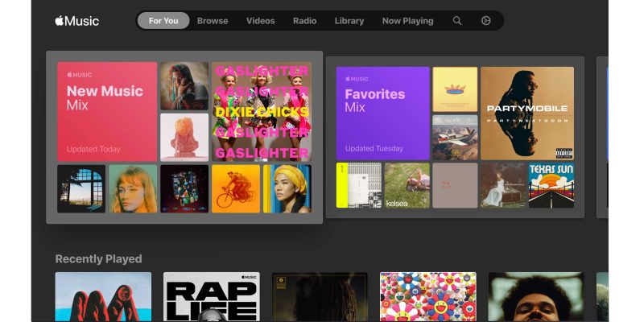Viewport: 644px width, 322px height.
Task: Play the Rap Life playlist thumbnail
Action: click(x=211, y=296)
